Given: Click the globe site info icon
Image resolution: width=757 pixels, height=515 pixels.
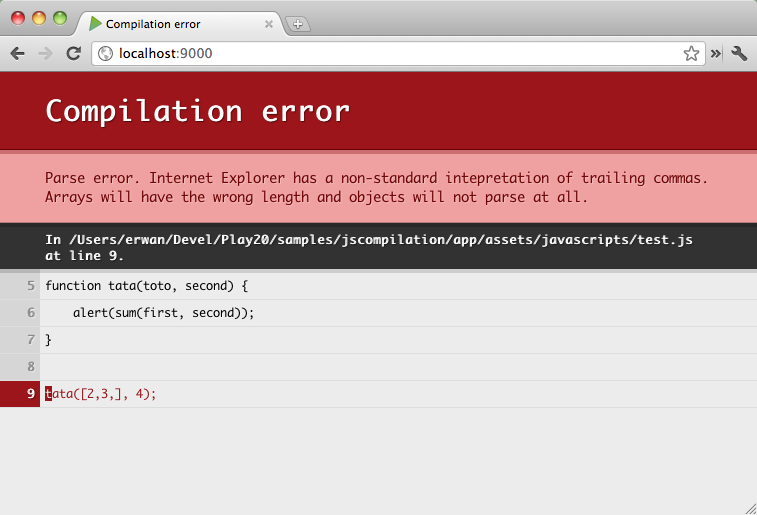Looking at the screenshot, I should (x=106, y=54).
